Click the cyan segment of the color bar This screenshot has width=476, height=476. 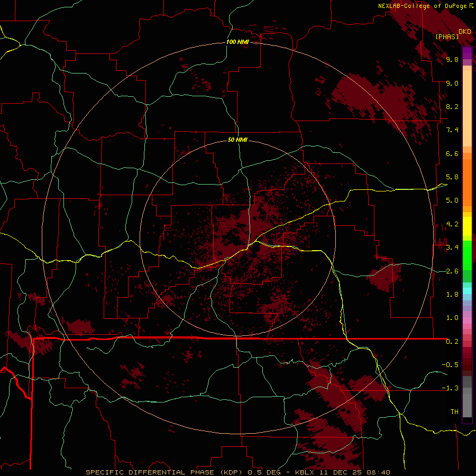click(x=467, y=291)
